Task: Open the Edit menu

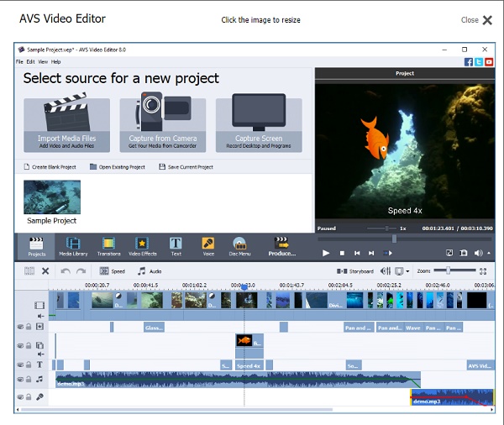Action: (x=30, y=61)
